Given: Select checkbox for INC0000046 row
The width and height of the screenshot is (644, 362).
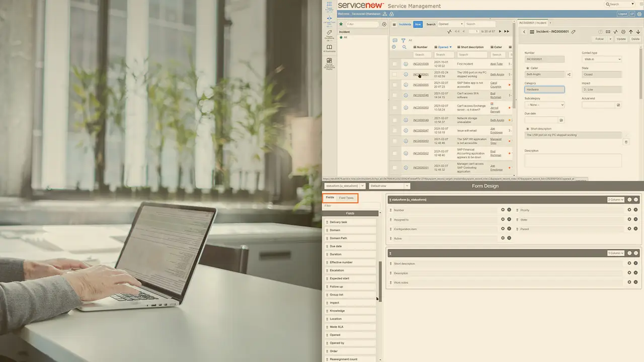Looking at the screenshot, I should pyautogui.click(x=394, y=95).
